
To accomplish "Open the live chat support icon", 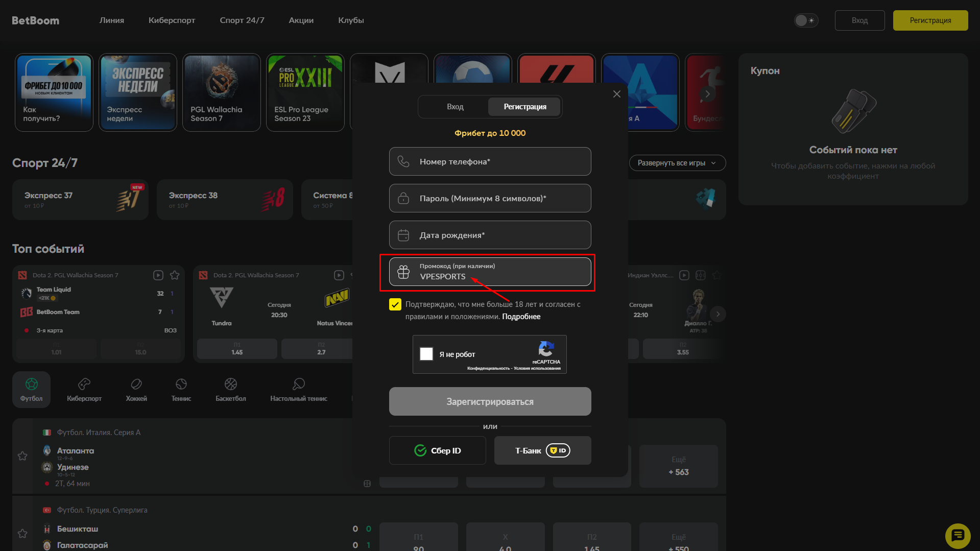I will click(x=958, y=536).
